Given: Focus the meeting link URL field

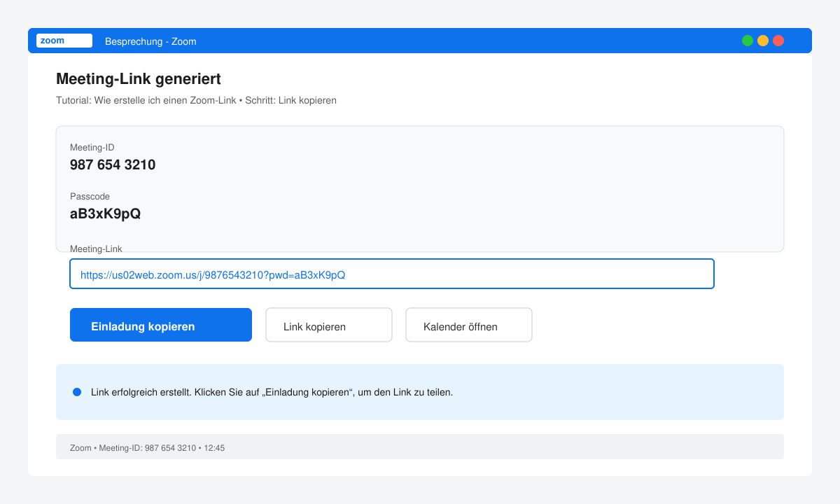Looking at the screenshot, I should (x=392, y=274).
